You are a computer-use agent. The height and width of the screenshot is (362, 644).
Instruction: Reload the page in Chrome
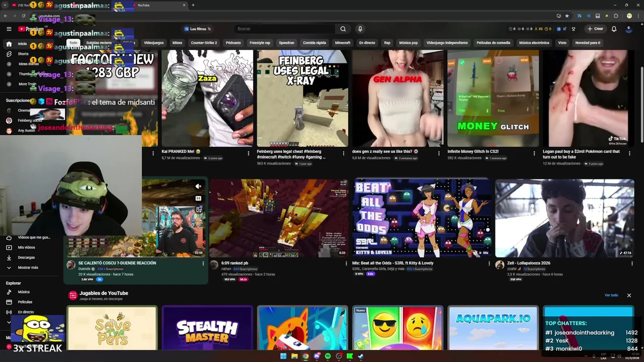23,16
